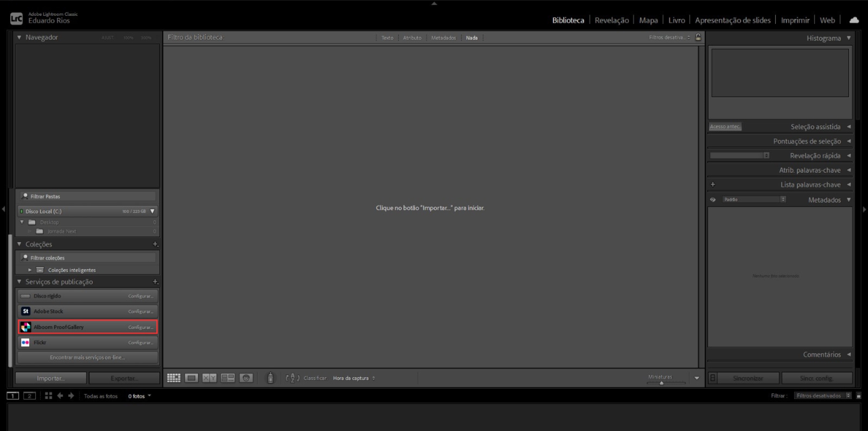Image resolution: width=868 pixels, height=431 pixels.
Task: Toggle metadata eye icon in Metadados panel
Action: (x=713, y=199)
